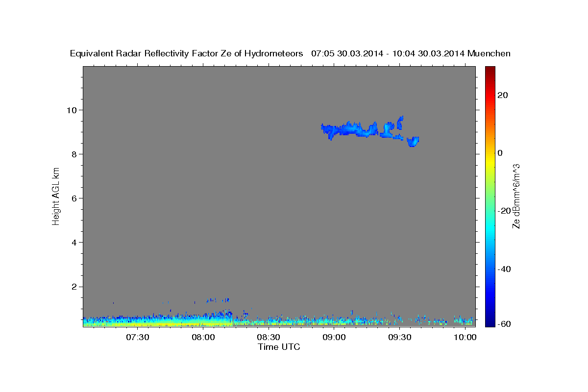
Task: Click the colorbar label 20
Action: (502, 95)
